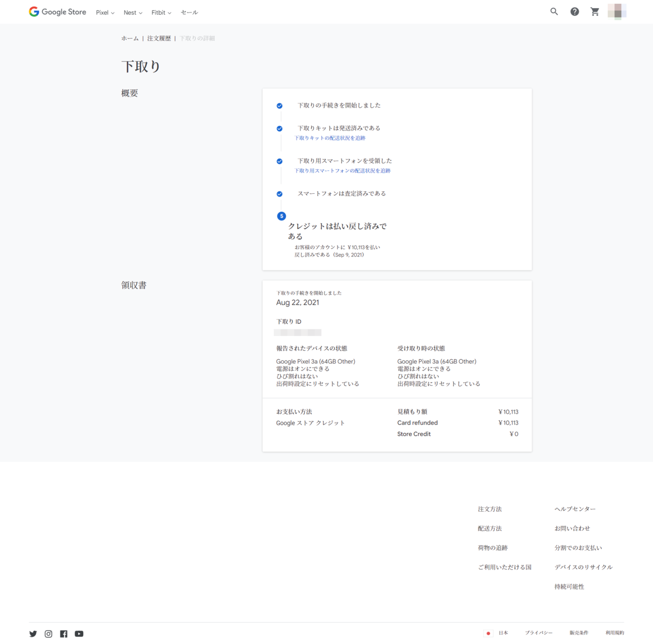Open the セール menu item
Viewport: 653px width, 644px height.
pyautogui.click(x=189, y=13)
